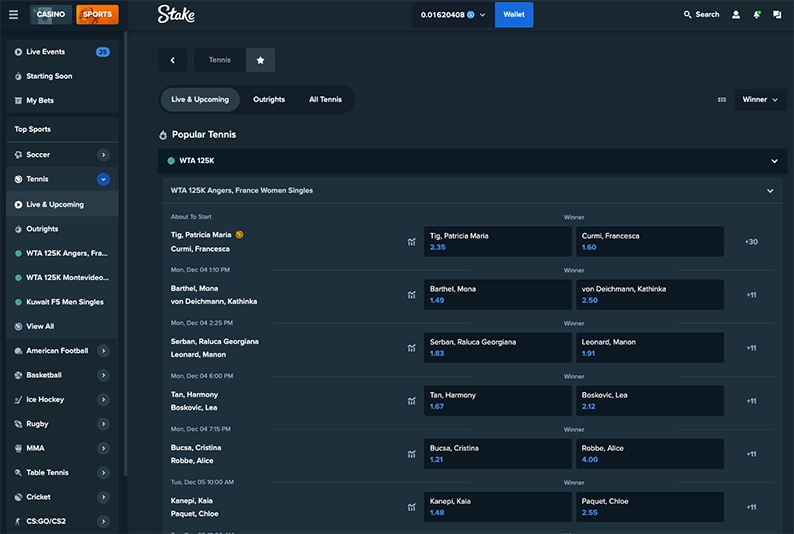Switch to the Live & Upcoming tab
Viewport: 794px width, 534px height.
[200, 100]
